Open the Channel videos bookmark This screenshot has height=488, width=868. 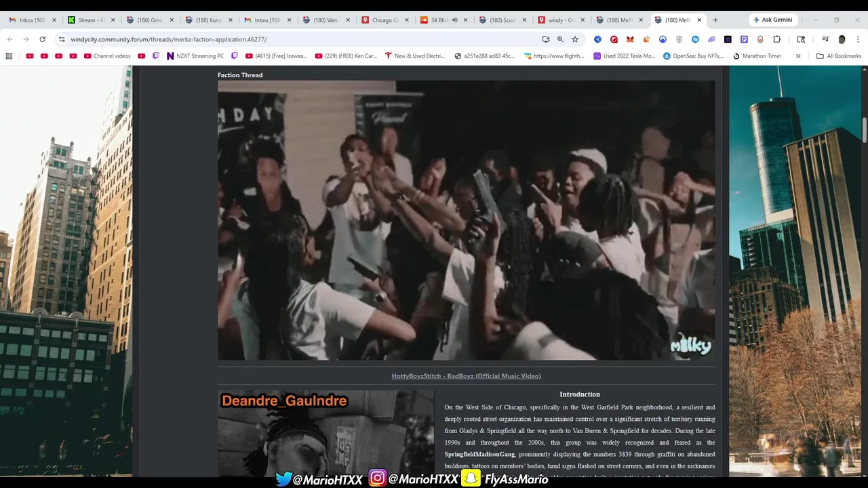click(x=107, y=56)
